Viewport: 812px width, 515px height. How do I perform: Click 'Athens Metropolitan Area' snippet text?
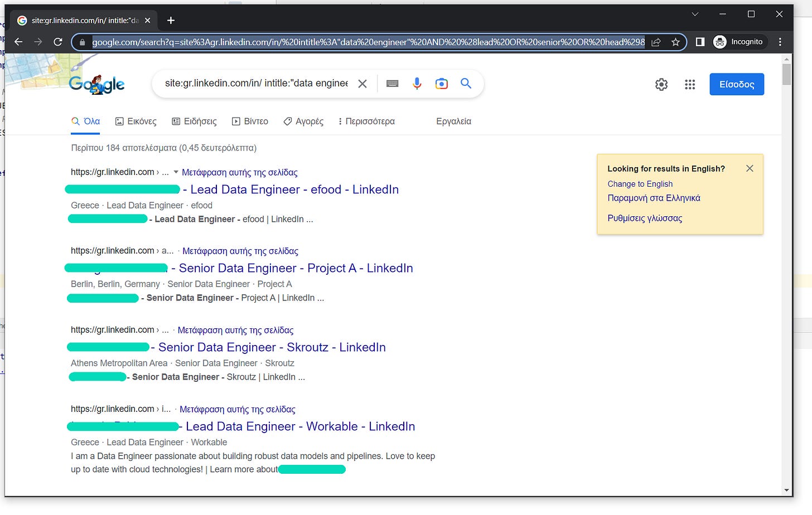click(x=119, y=363)
